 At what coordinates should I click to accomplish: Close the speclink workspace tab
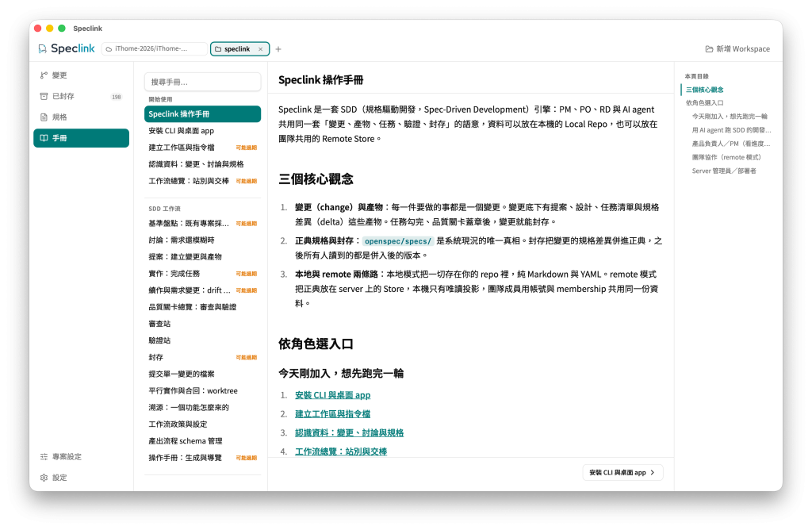[x=260, y=49]
